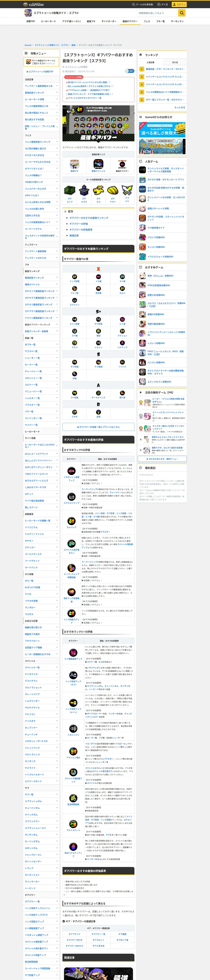
Task: Click the yellow search magnifier button
Action: 182,13
